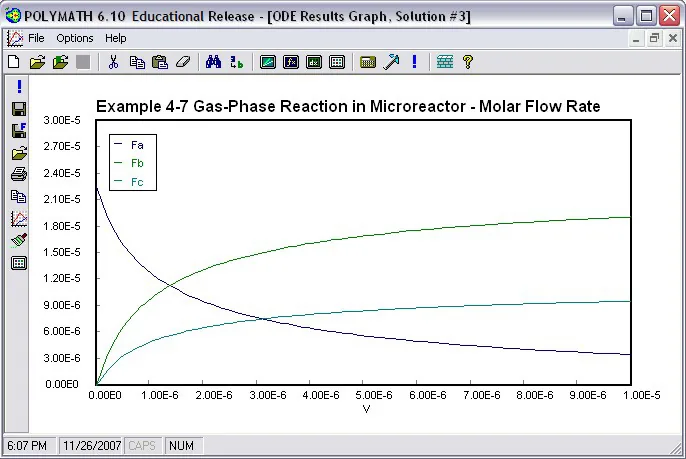This screenshot has height=459, width=686.
Task: Open the Help menu
Action: pos(116,39)
